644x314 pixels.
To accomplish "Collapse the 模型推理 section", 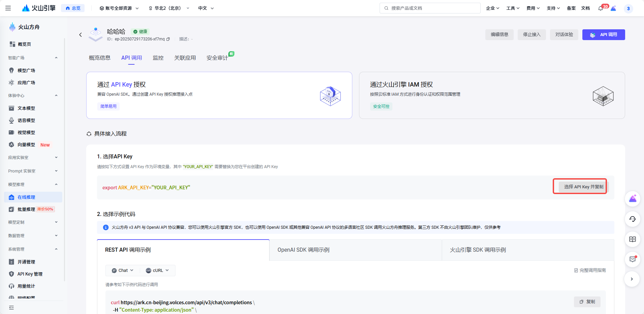I will 56,184.
